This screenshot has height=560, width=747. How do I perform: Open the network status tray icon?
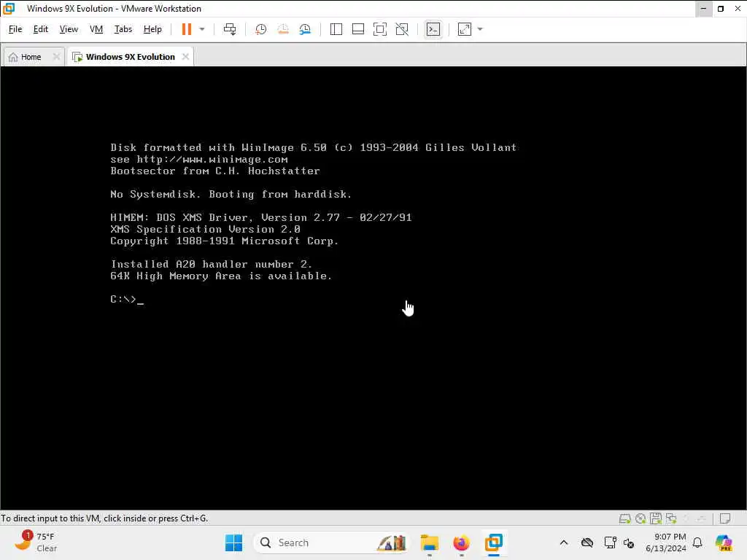pyautogui.click(x=610, y=542)
